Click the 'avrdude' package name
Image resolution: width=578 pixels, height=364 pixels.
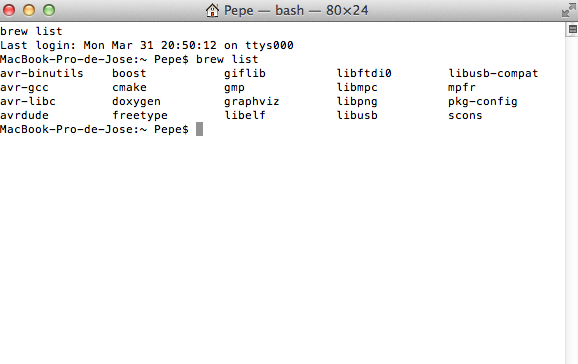tap(24, 115)
